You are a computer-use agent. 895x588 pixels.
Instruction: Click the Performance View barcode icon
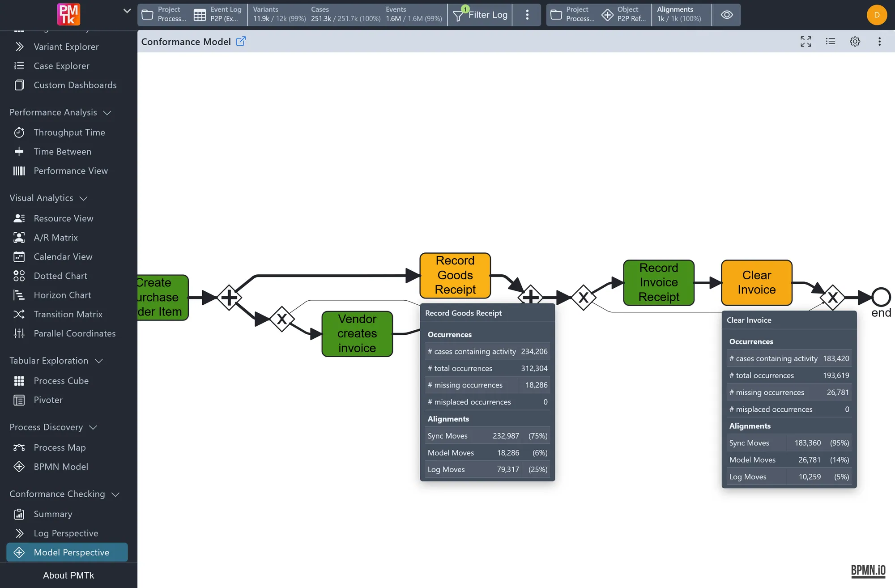(x=19, y=171)
